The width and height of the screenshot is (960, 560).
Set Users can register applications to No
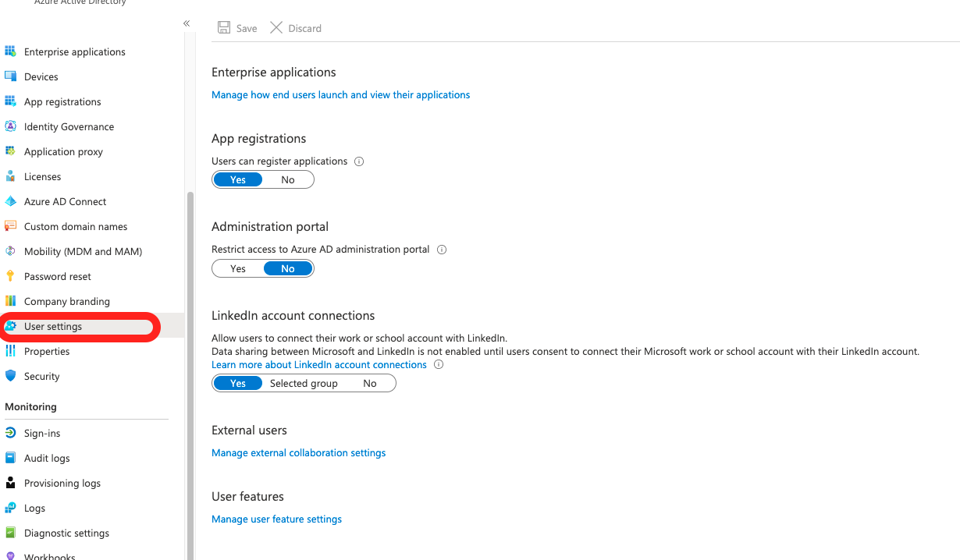(x=288, y=179)
